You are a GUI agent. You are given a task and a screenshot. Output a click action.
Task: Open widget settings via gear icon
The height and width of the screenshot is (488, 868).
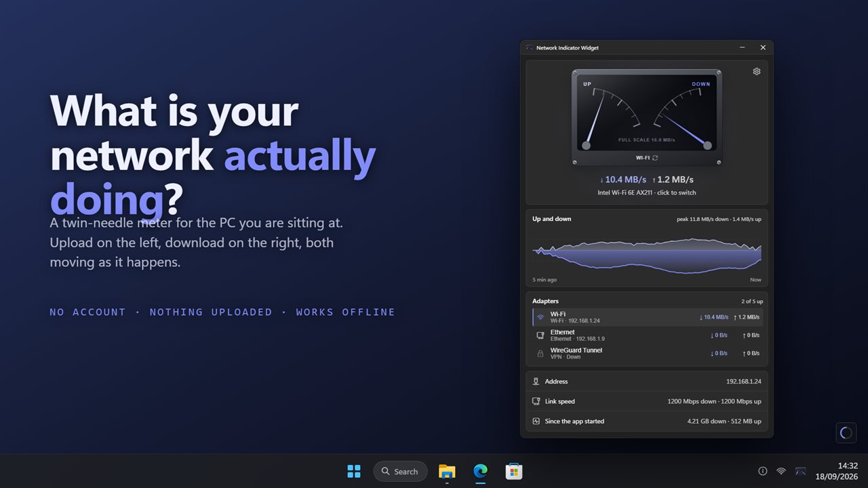(757, 71)
